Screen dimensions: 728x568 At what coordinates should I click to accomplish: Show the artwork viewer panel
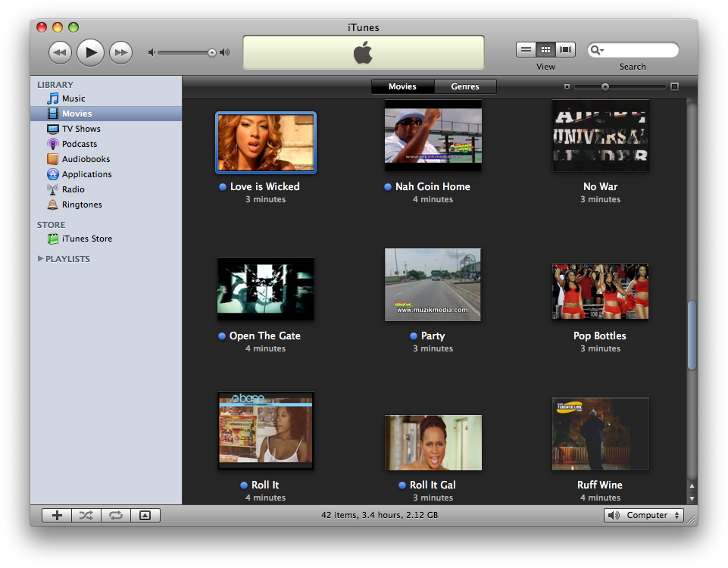(x=145, y=515)
